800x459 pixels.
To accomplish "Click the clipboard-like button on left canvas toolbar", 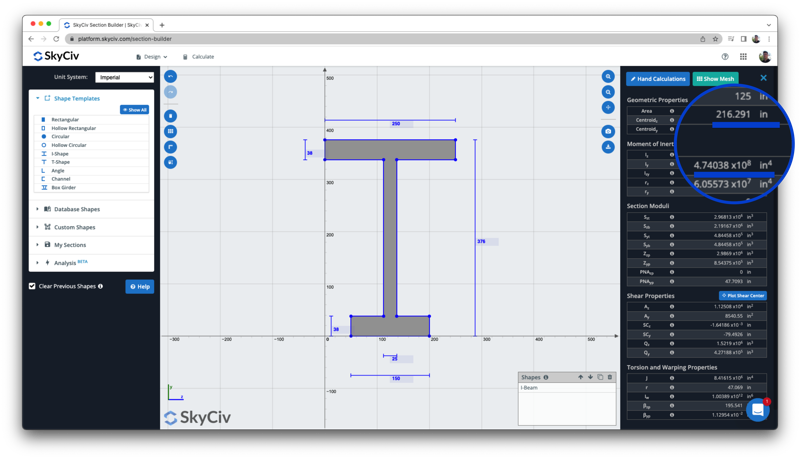I will (170, 116).
